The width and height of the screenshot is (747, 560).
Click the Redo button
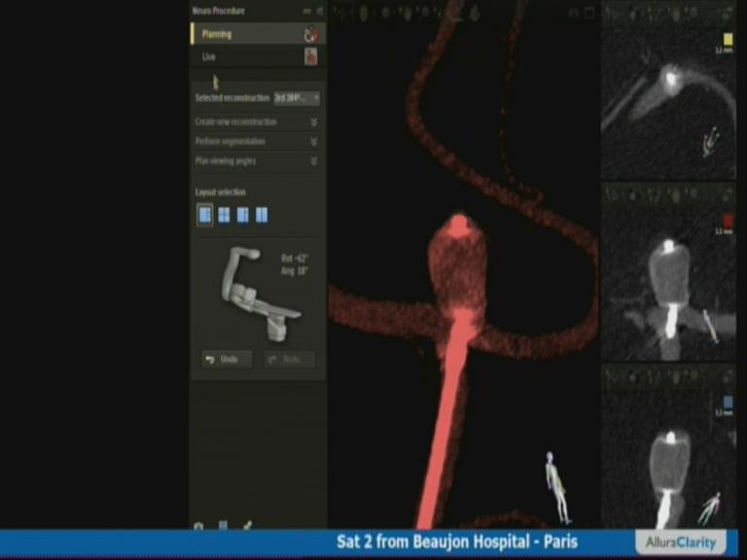point(289,360)
